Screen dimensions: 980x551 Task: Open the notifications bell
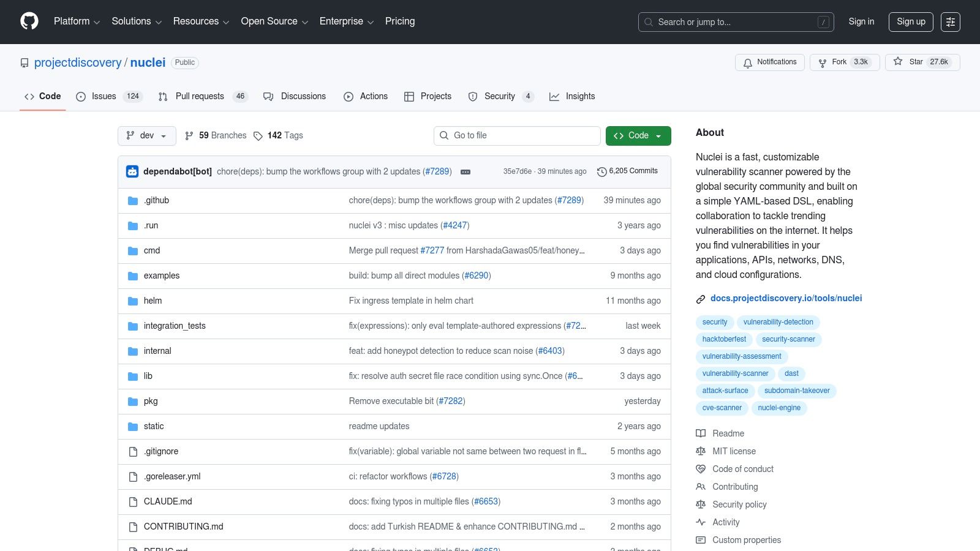748,62
